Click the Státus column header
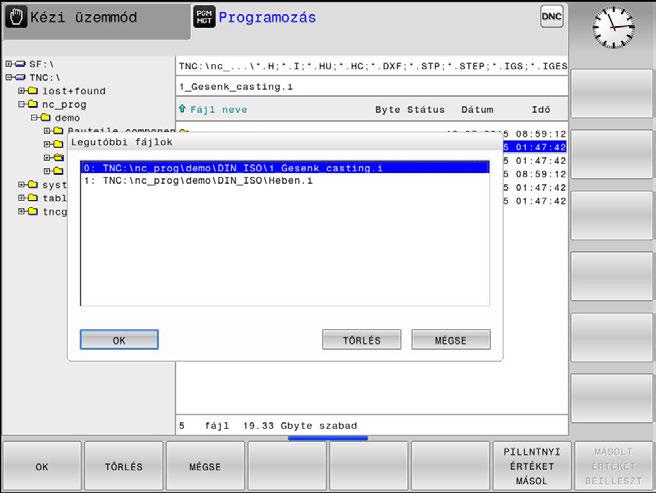The image size is (656, 493). coord(426,110)
